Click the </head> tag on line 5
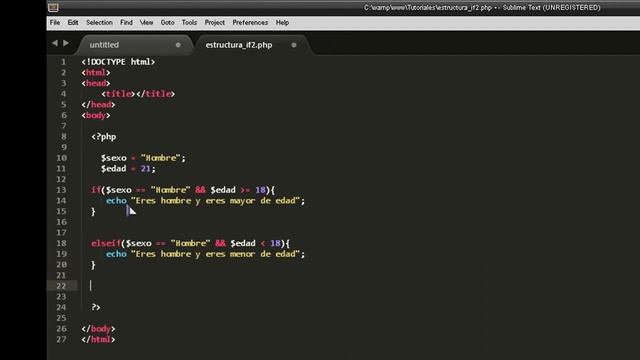This screenshot has width=640, height=360. click(98, 104)
